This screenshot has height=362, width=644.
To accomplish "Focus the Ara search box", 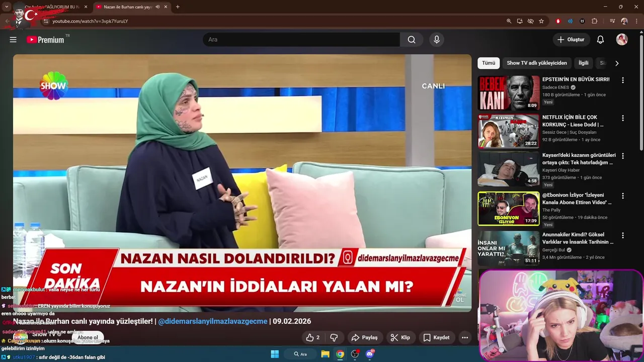I will (301, 40).
